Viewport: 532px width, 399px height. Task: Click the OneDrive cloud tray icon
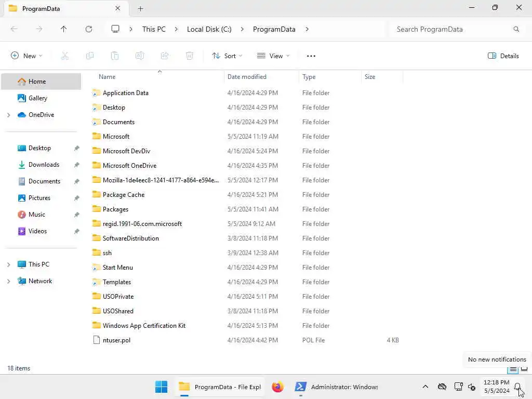tap(442, 387)
